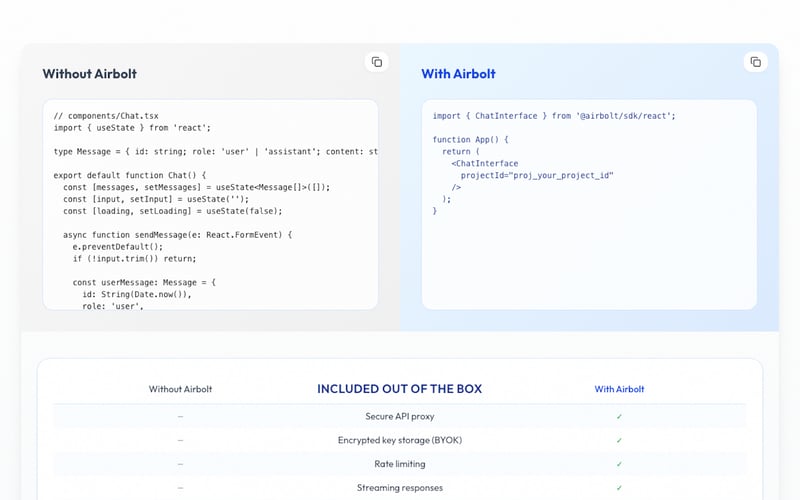
Task: Click the dash in the Rate limiting row
Action: click(180, 464)
